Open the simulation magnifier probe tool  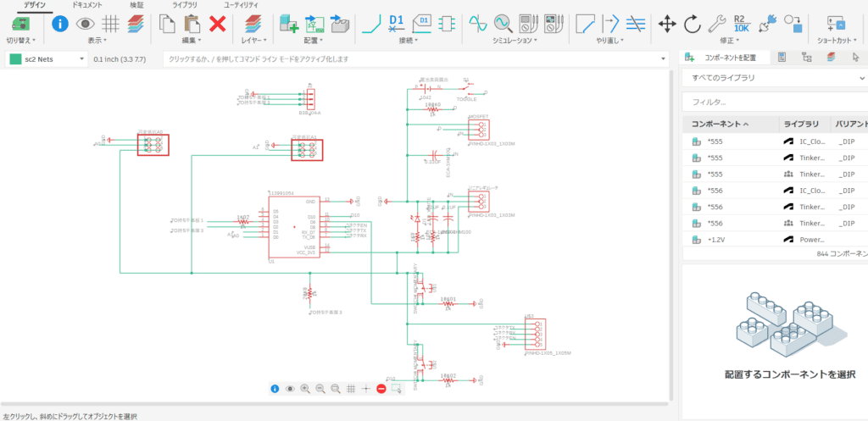(503, 23)
